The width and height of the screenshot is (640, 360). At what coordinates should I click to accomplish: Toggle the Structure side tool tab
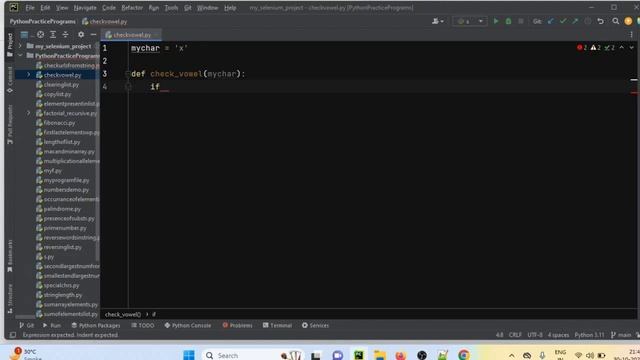point(10,298)
